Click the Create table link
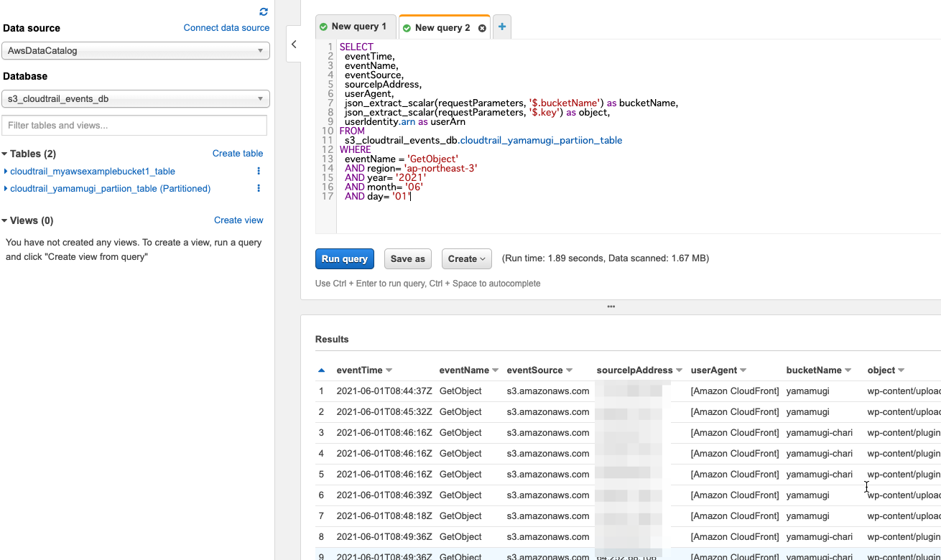The height and width of the screenshot is (560, 941). [238, 154]
